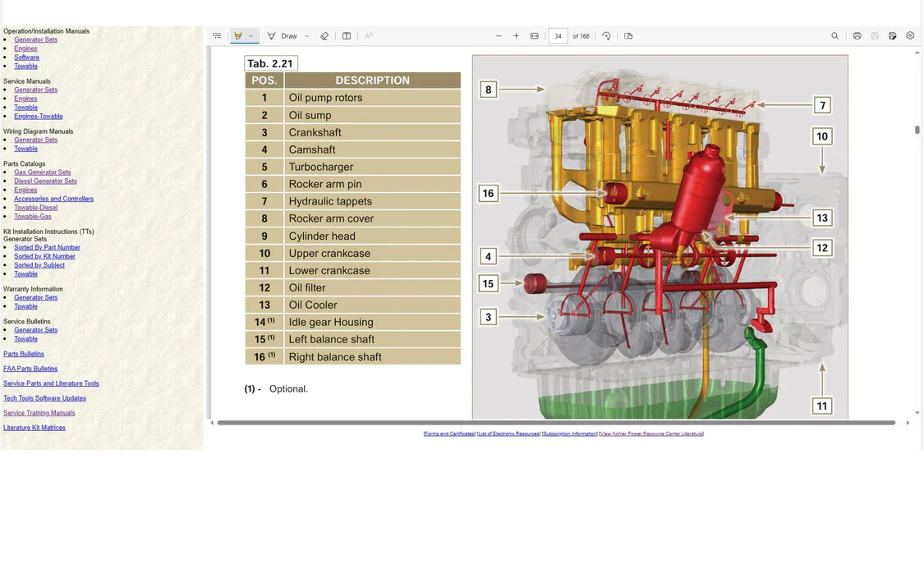Click the read aloud icon
Image resolution: width=924 pixels, height=583 pixels.
(369, 36)
